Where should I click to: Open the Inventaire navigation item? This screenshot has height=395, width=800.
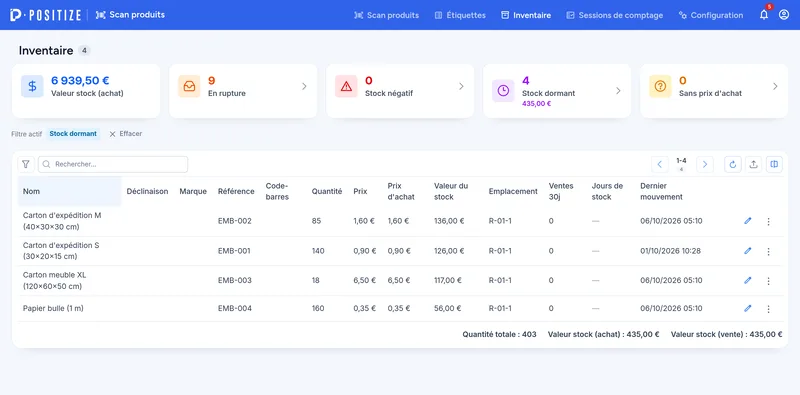click(526, 15)
